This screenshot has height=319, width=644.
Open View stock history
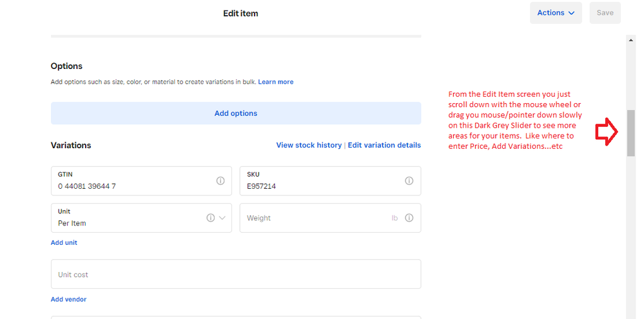(309, 145)
